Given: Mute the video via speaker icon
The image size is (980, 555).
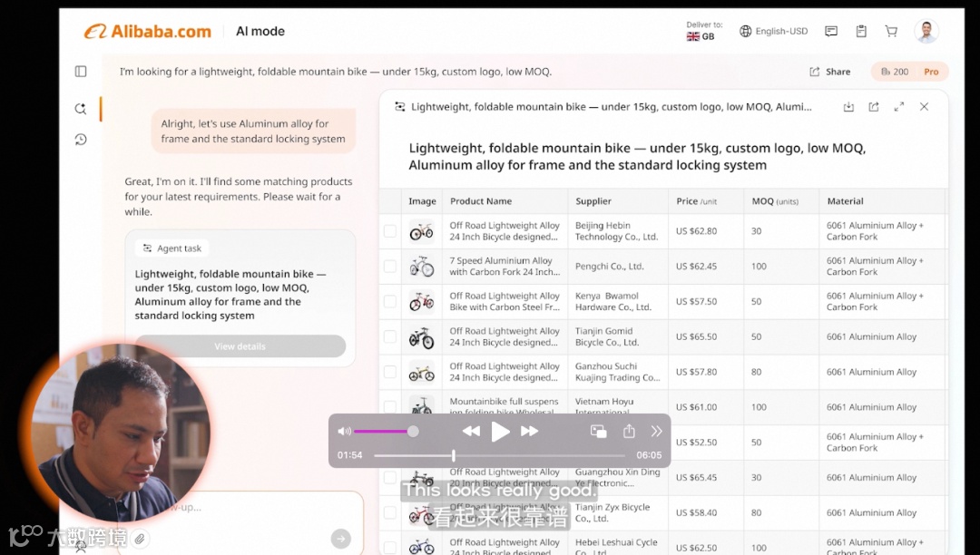Looking at the screenshot, I should (344, 432).
